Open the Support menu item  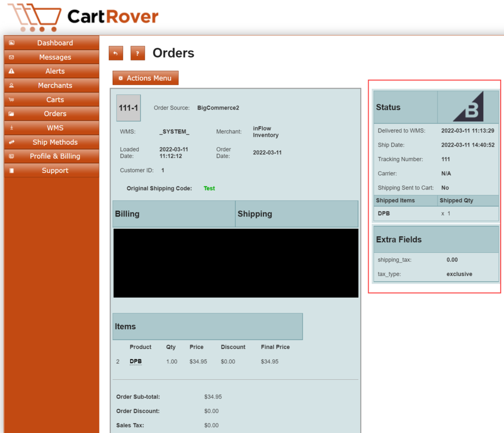pos(51,171)
